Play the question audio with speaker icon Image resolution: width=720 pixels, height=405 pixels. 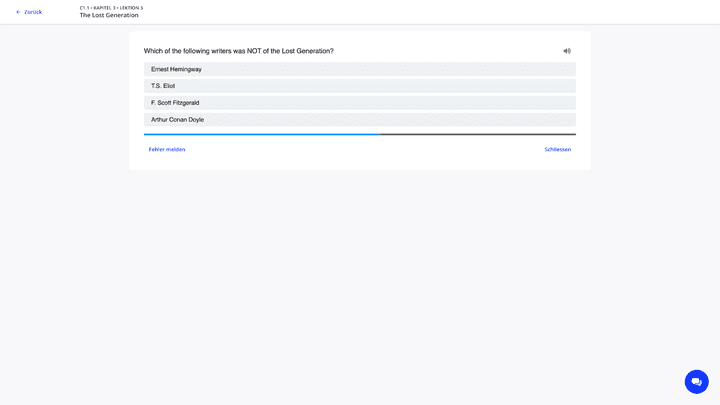(x=567, y=51)
